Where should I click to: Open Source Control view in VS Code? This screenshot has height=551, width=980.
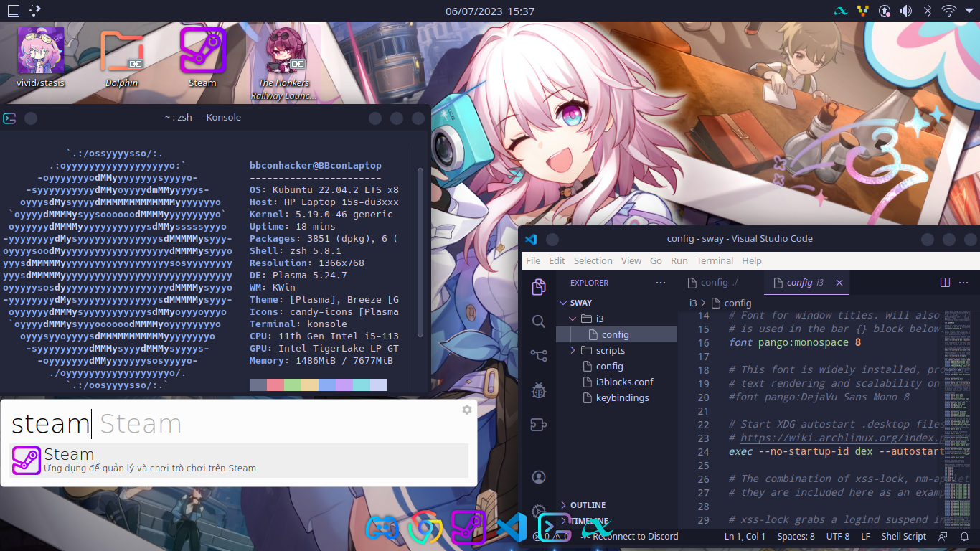click(x=539, y=354)
